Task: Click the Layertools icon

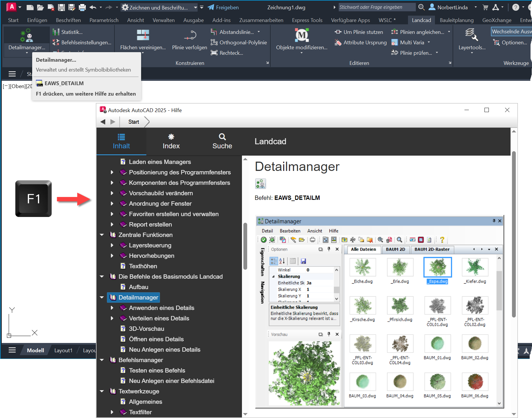Action: coord(471,35)
